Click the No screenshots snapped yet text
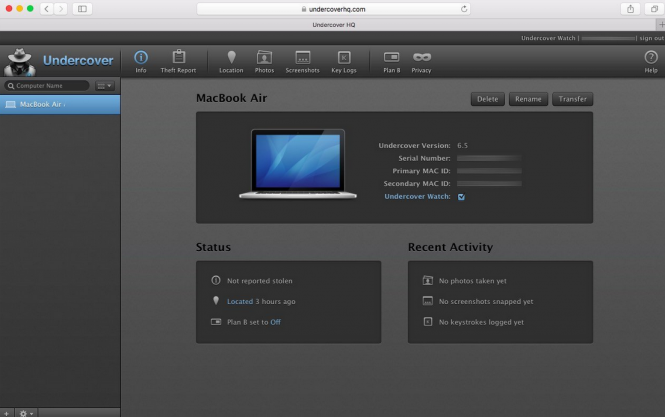Screen dimensions: 665x417 (x=486, y=301)
